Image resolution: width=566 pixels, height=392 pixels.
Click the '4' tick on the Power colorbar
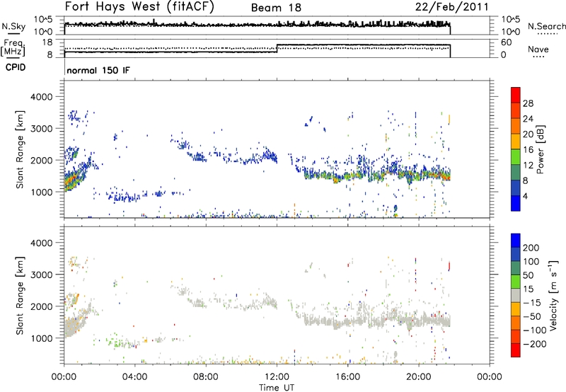coord(525,197)
